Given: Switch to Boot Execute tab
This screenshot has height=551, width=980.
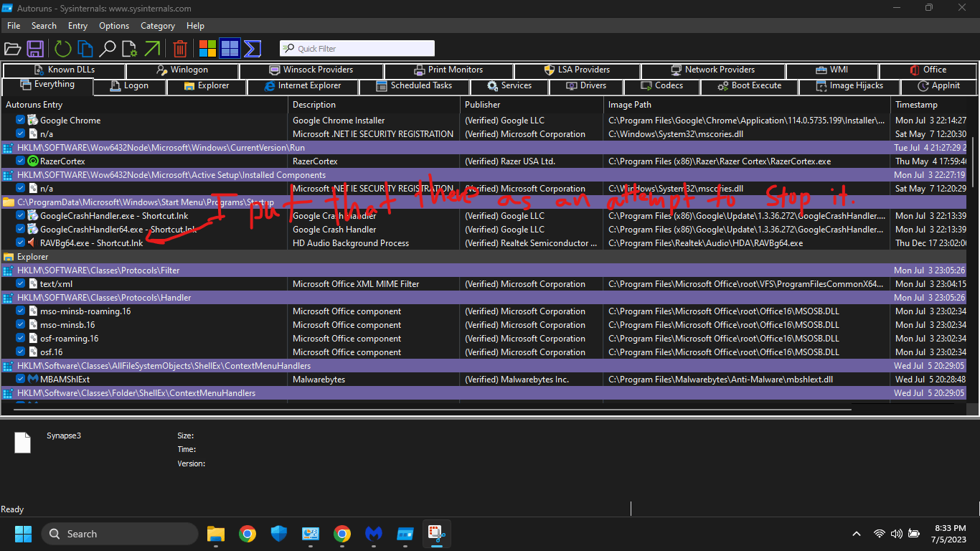Looking at the screenshot, I should click(750, 85).
